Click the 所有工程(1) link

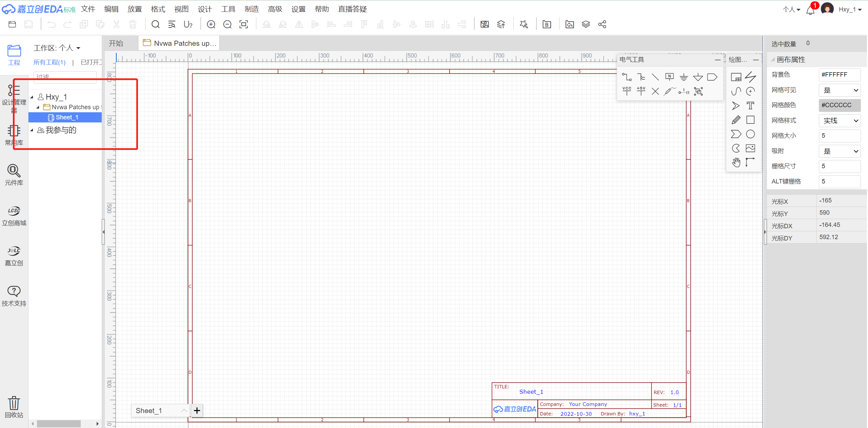(x=50, y=62)
